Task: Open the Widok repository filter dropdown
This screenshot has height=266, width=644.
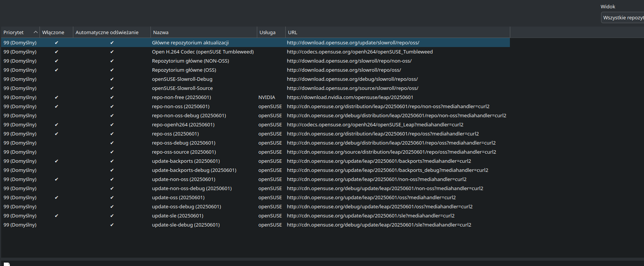Action: (x=622, y=17)
